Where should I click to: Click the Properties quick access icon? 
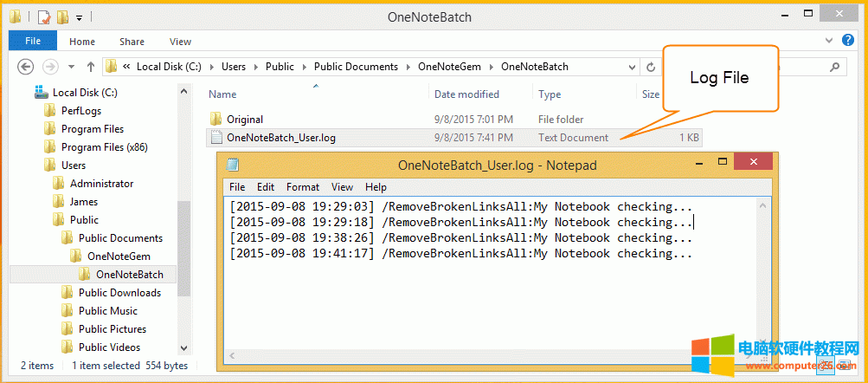tap(43, 16)
